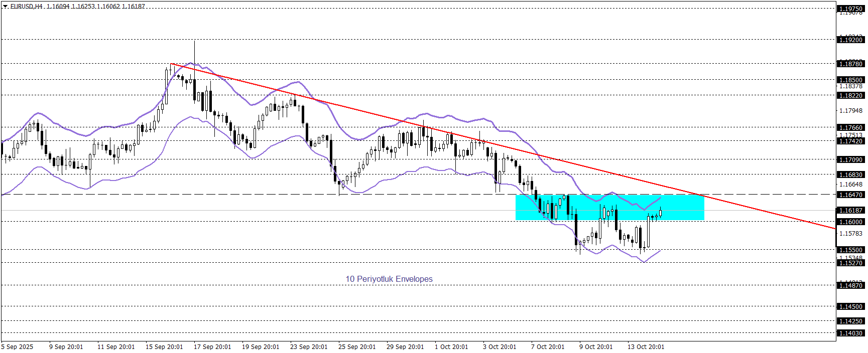The width and height of the screenshot is (868, 353).
Task: Click the 1.17090 price level tag
Action: (x=850, y=159)
